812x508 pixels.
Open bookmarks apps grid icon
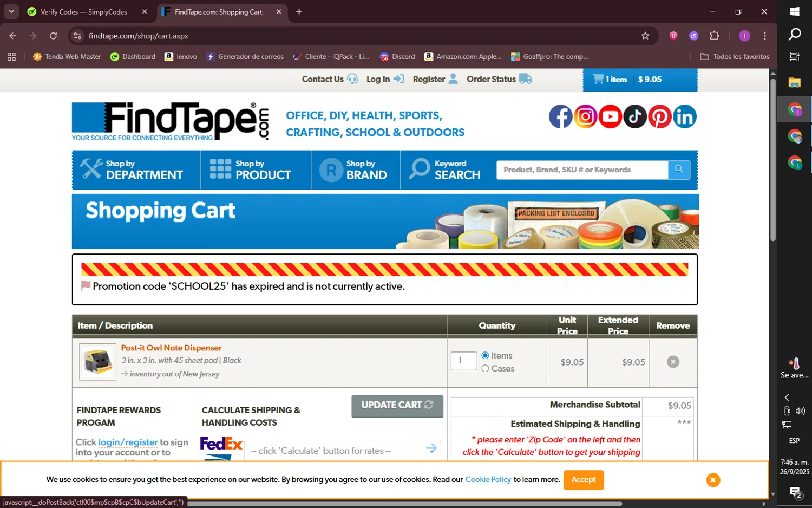click(x=12, y=56)
